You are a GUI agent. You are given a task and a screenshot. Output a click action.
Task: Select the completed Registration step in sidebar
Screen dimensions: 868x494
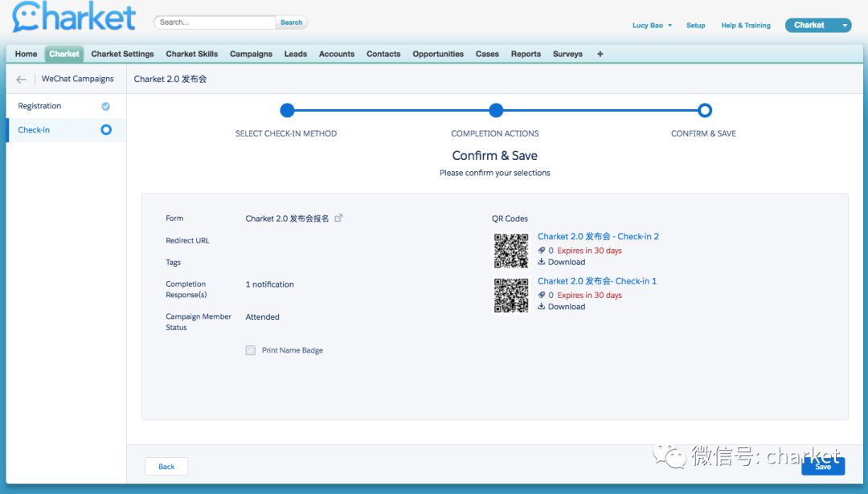(39, 106)
